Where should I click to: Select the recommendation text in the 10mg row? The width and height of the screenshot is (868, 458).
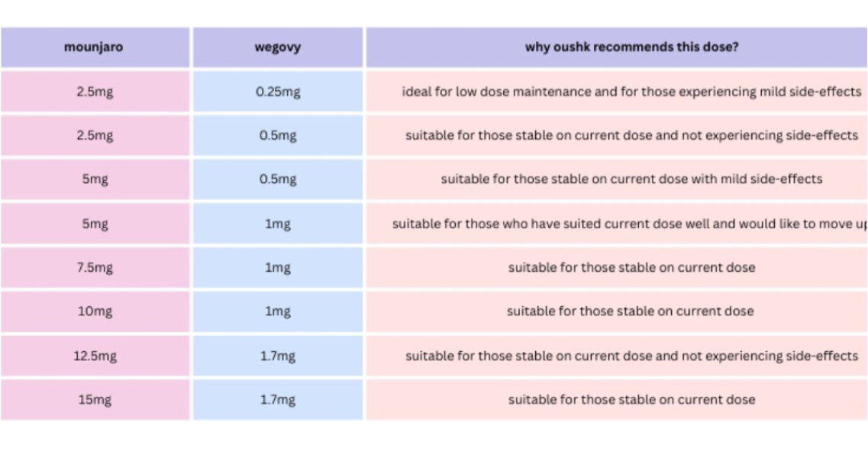[x=630, y=311]
